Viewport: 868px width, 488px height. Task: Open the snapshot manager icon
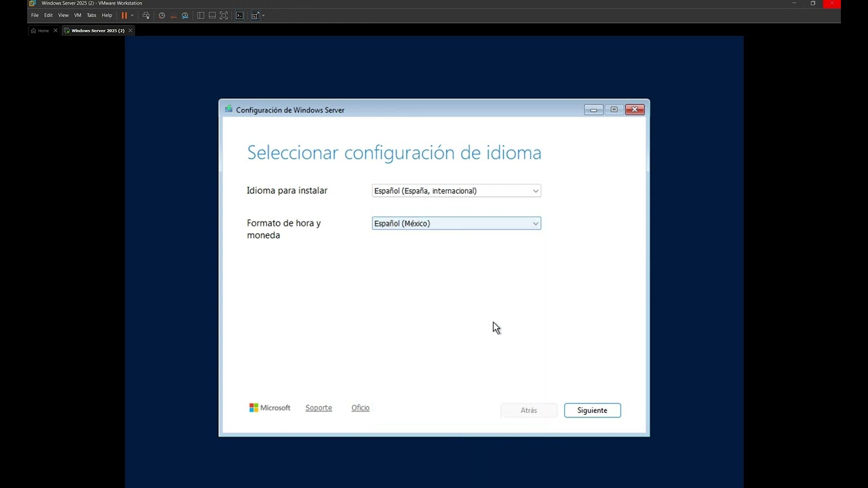coord(184,15)
